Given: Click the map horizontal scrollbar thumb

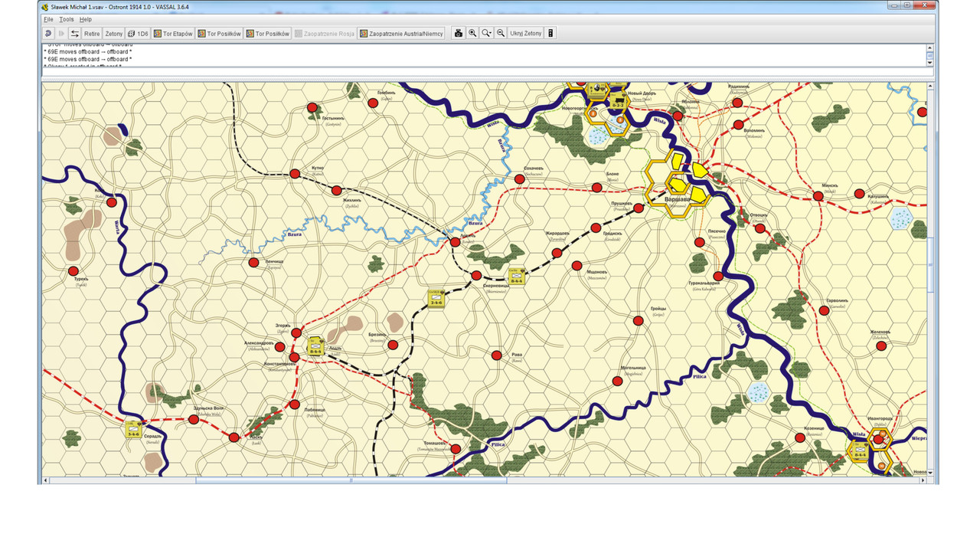Looking at the screenshot, I should (351, 480).
